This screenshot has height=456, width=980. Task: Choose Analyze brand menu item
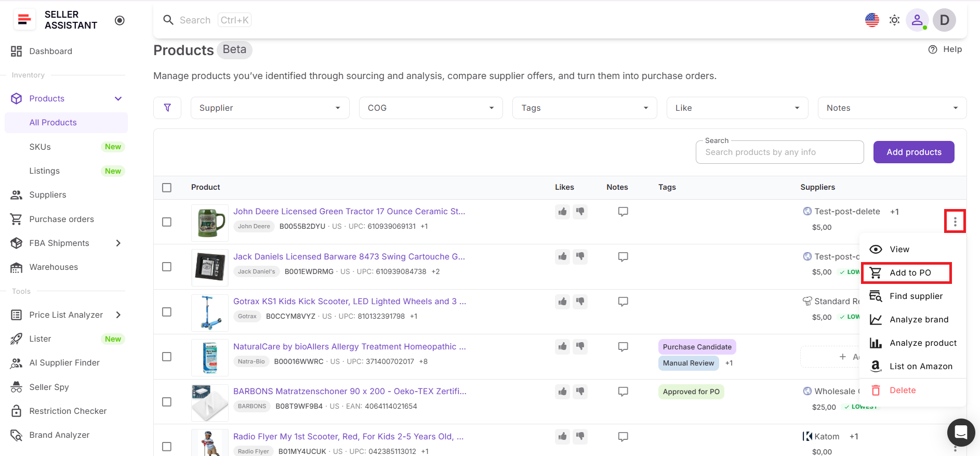[x=912, y=320]
